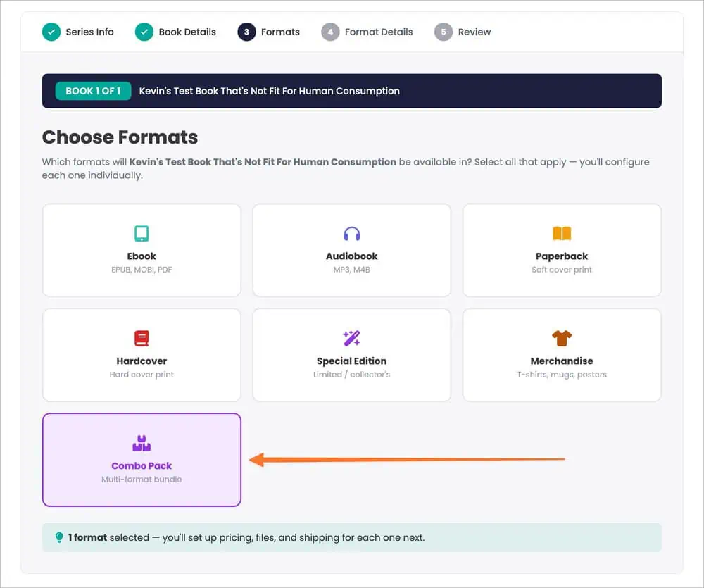Select the Hardcover format card
This screenshot has width=704, height=588.
coord(142,355)
